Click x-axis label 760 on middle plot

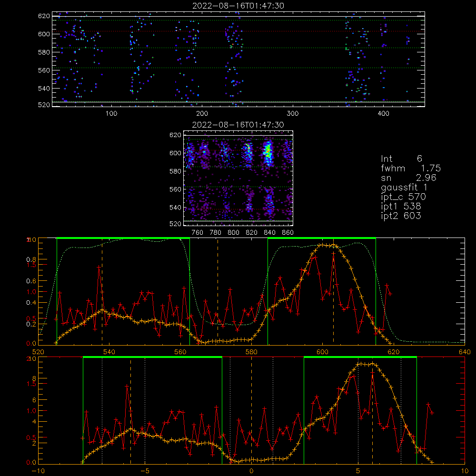[x=198, y=233]
